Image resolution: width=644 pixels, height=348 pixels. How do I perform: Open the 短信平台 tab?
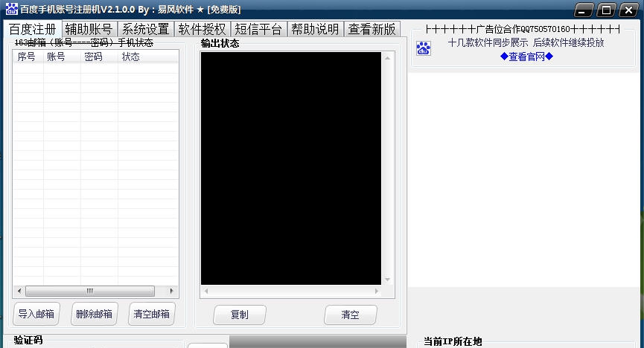coord(259,29)
